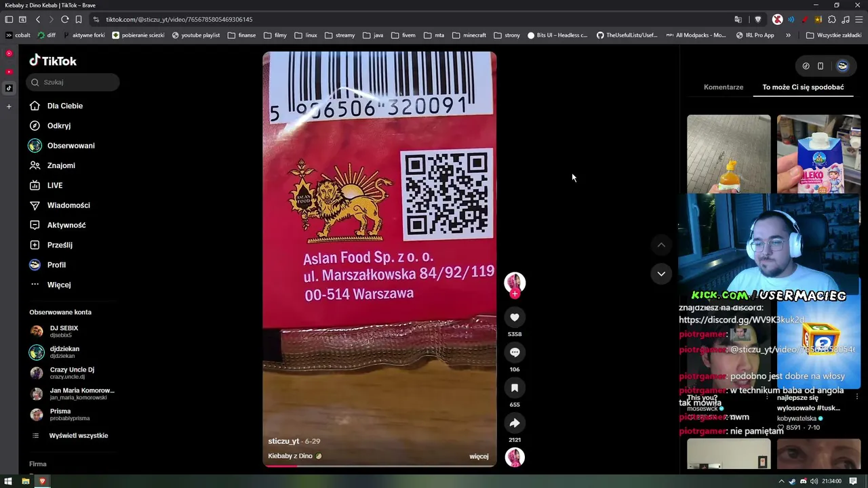868x488 pixels.
Task: Open Windows Start menu
Action: tap(8, 481)
